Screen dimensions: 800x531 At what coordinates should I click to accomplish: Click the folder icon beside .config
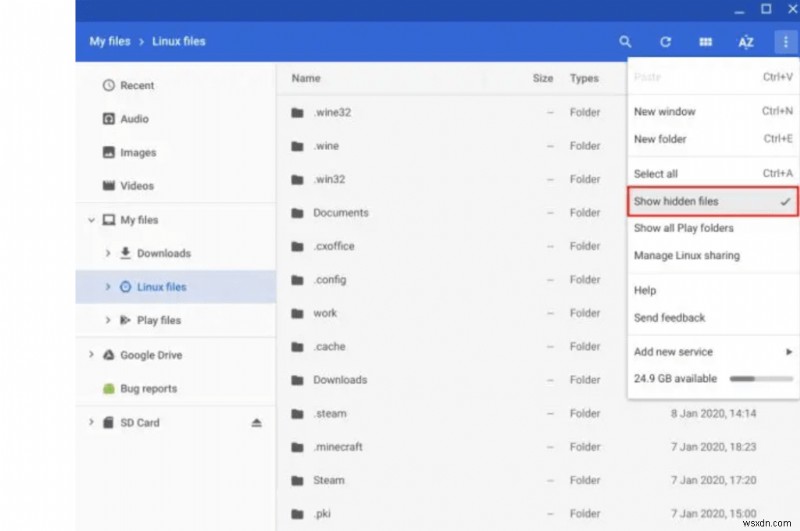pyautogui.click(x=297, y=280)
